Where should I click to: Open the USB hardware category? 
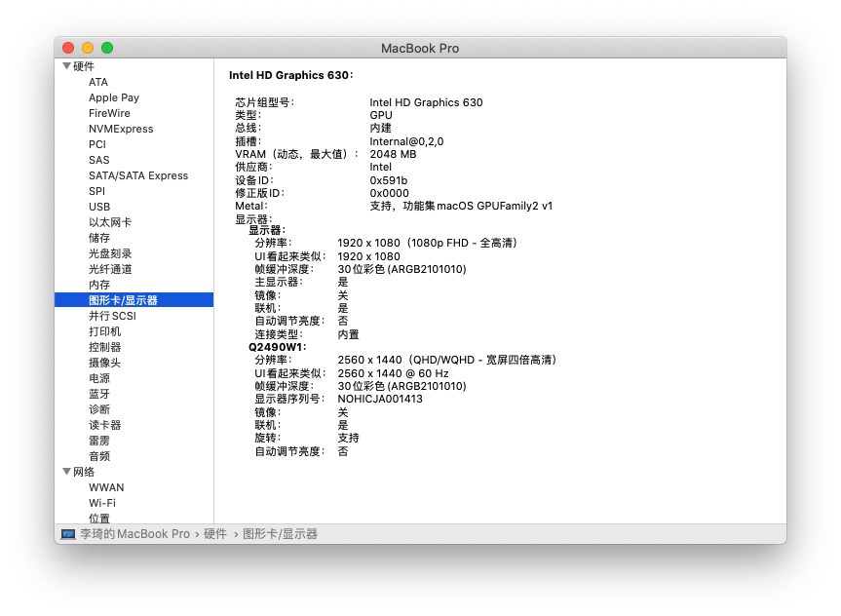(99, 207)
